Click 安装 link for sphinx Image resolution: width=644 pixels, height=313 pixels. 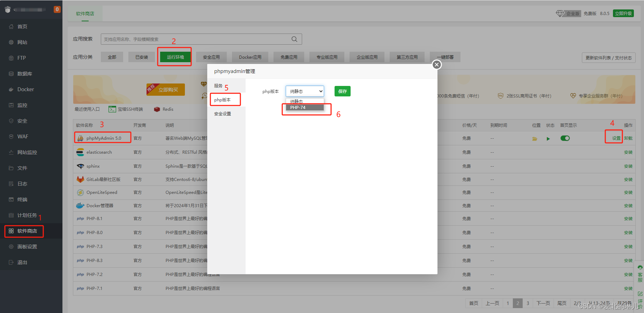click(x=628, y=166)
